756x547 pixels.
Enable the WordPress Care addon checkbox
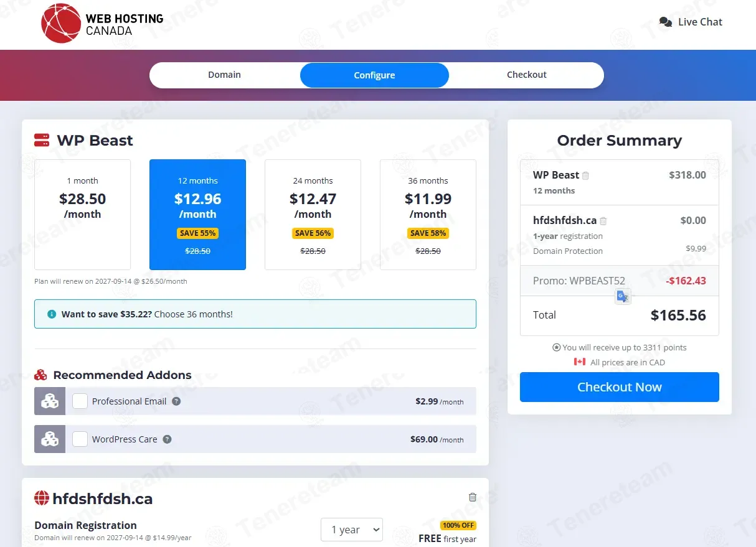point(80,439)
